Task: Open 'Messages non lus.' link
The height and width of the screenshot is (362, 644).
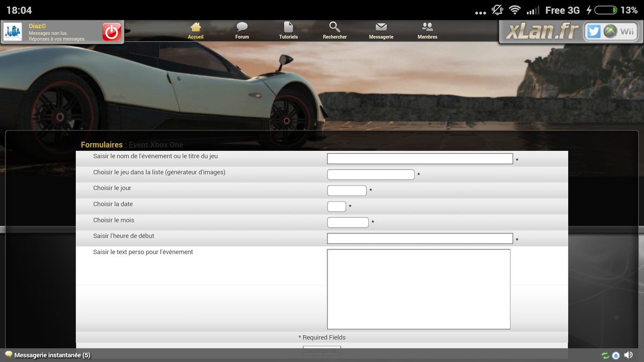Action: coord(48,33)
